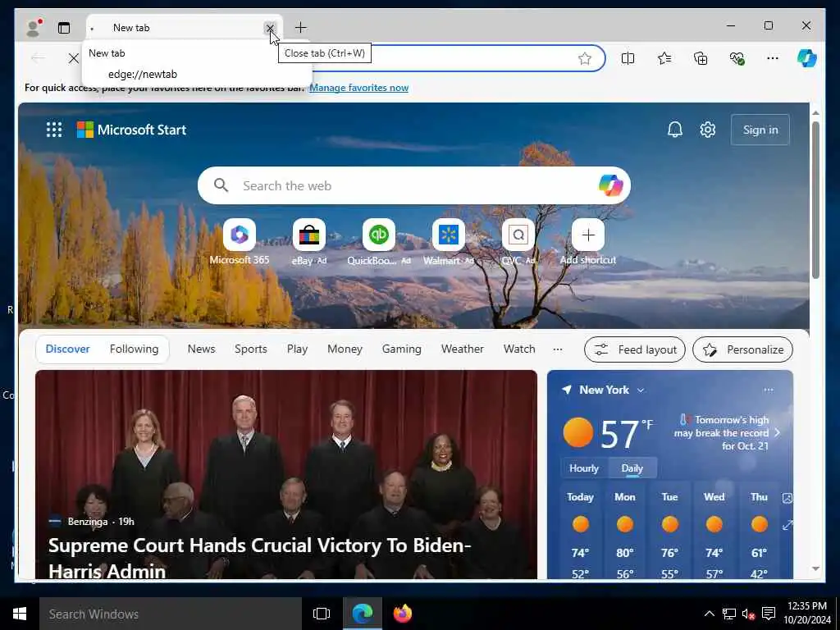The width and height of the screenshot is (840, 630).
Task: Open the News tab
Action: pyautogui.click(x=201, y=349)
